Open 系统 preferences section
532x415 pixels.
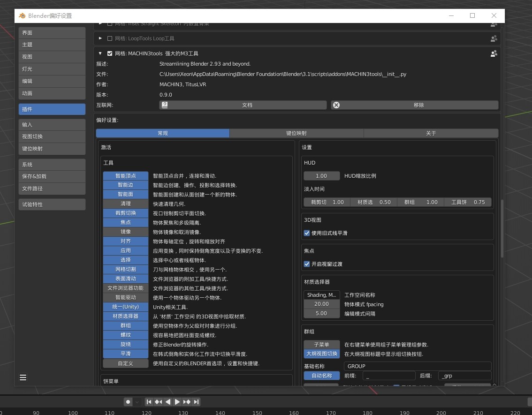[x=52, y=165]
